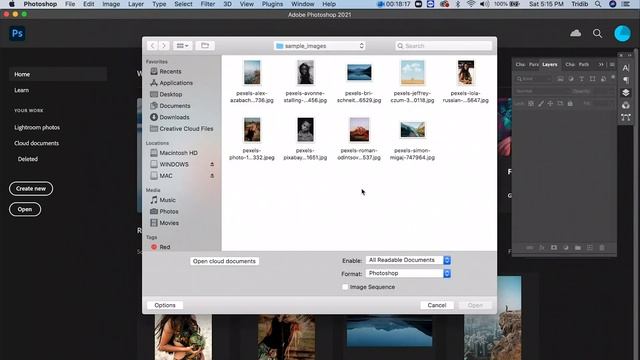Open the Enable All Readable Documents dropdown

click(x=408, y=260)
